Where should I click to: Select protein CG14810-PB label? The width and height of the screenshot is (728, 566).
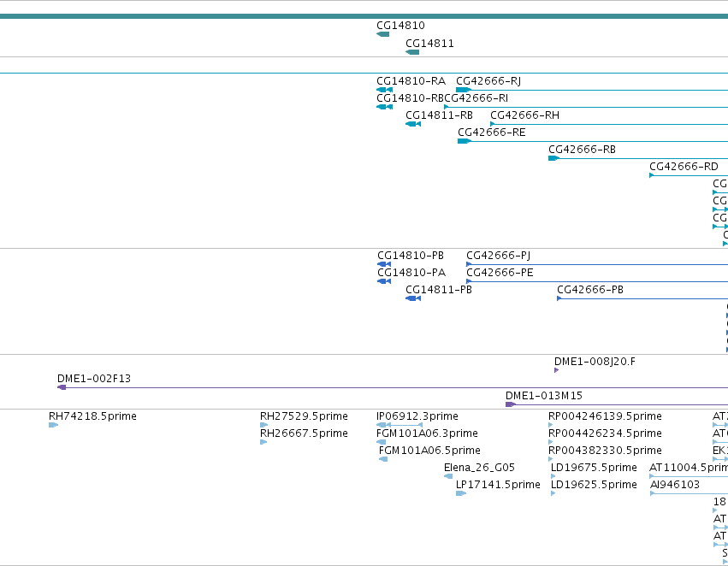(411, 256)
